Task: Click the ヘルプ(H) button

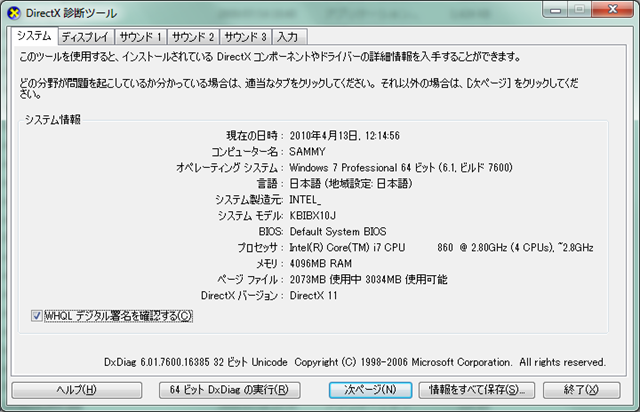Action: 77,390
